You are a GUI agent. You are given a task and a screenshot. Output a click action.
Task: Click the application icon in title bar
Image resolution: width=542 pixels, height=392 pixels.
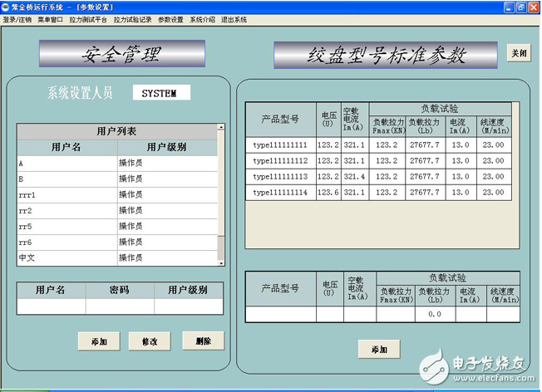(6, 7)
